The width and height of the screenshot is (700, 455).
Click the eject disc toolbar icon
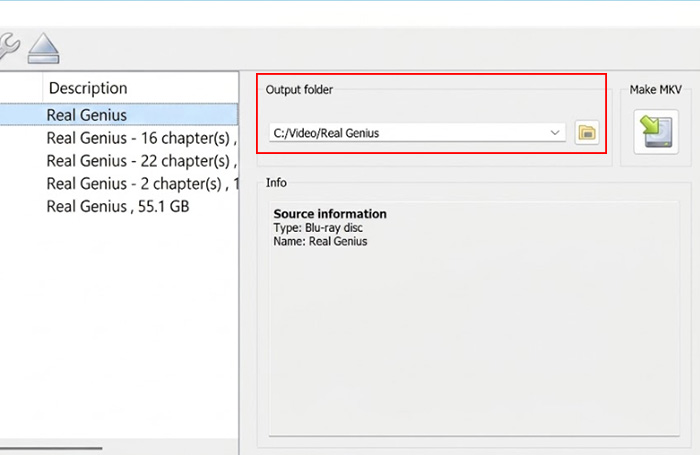pyautogui.click(x=43, y=48)
